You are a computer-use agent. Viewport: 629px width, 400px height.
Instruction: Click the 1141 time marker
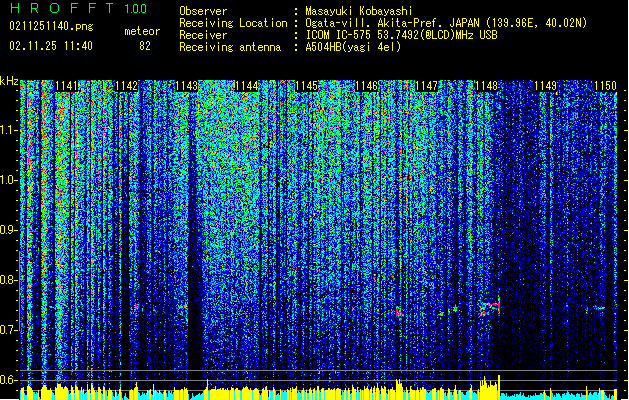click(x=66, y=86)
